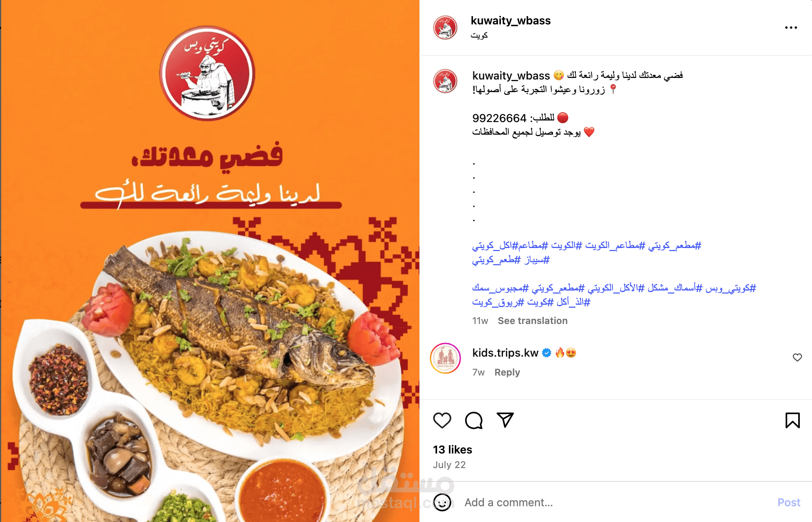Like the kids.trips.kw comment
Image resolution: width=812 pixels, height=522 pixels.
click(797, 357)
